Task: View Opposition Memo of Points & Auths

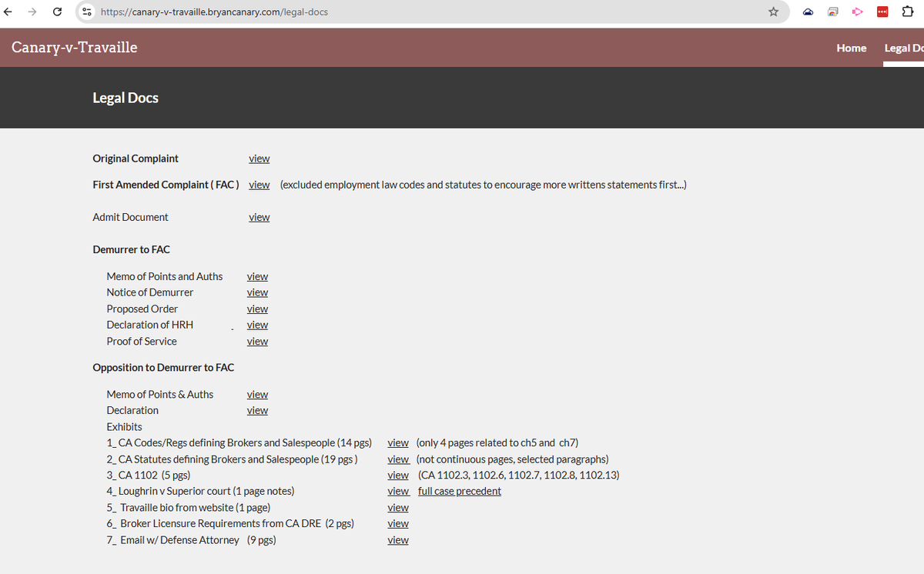Action: (257, 394)
